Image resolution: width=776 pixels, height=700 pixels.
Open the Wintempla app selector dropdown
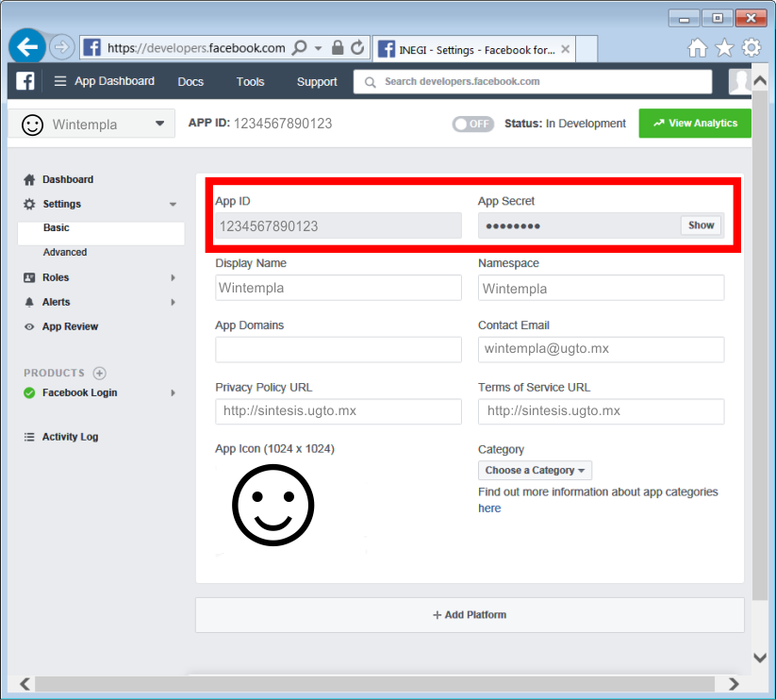pyautogui.click(x=92, y=124)
